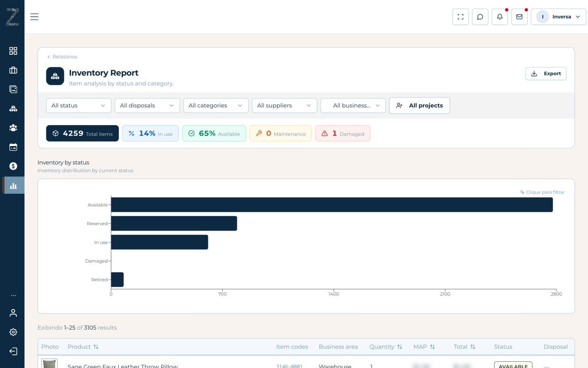Go back via Relatórios link
588x368 pixels.
coord(62,56)
